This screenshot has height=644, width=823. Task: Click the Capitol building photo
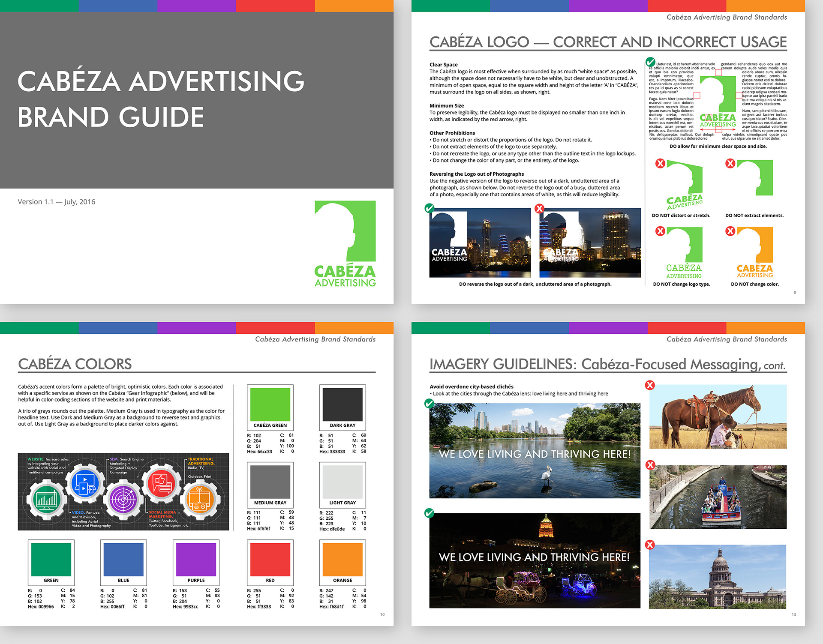718,577
